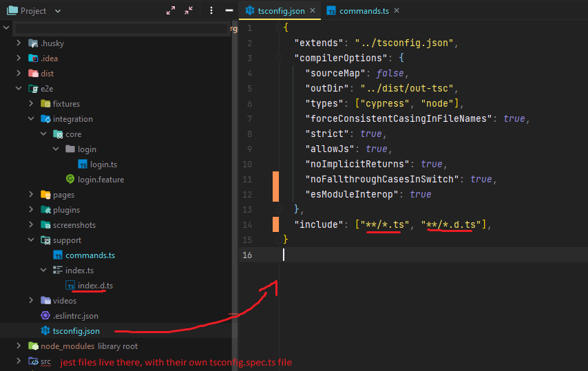Close the tsconfig.json tab

click(x=313, y=10)
